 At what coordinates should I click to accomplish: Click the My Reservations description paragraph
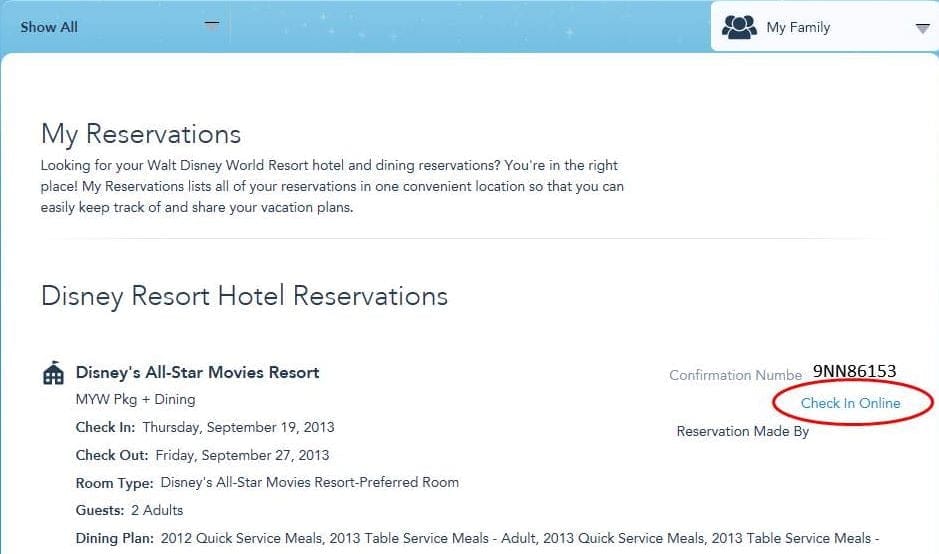pyautogui.click(x=330, y=186)
